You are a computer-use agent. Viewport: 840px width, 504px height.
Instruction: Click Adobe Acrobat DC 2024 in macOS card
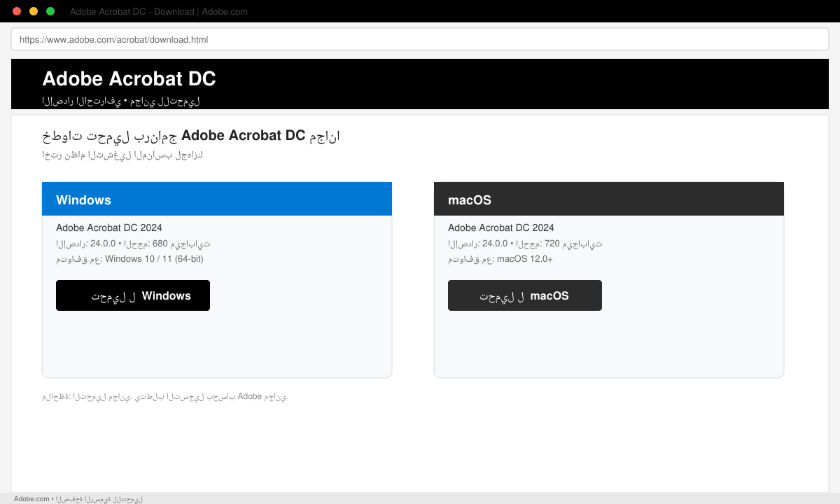point(501,227)
